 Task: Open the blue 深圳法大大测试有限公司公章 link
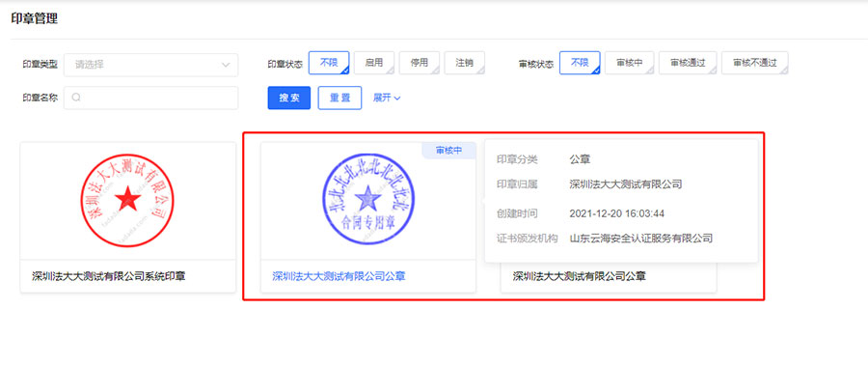point(339,276)
